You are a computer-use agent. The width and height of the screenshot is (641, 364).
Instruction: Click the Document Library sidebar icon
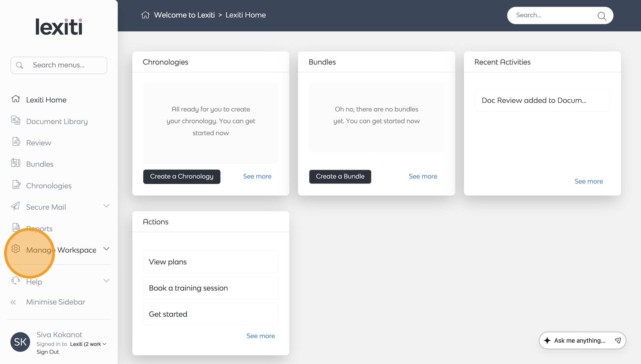[15, 121]
